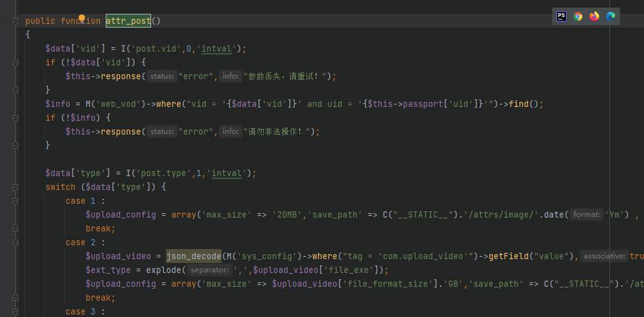Click the 'file_exe' array key
This screenshot has height=317, width=644.
coord(347,270)
